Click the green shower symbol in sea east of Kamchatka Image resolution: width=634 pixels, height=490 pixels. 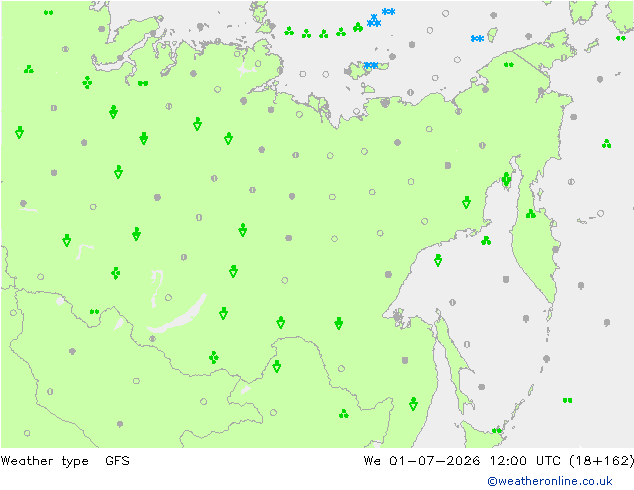[606, 144]
